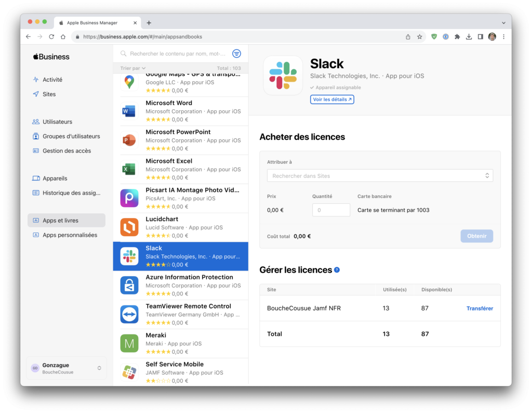Viewport: 532px width, 413px height.
Task: Select the Lucidchart app icon
Action: 129,227
